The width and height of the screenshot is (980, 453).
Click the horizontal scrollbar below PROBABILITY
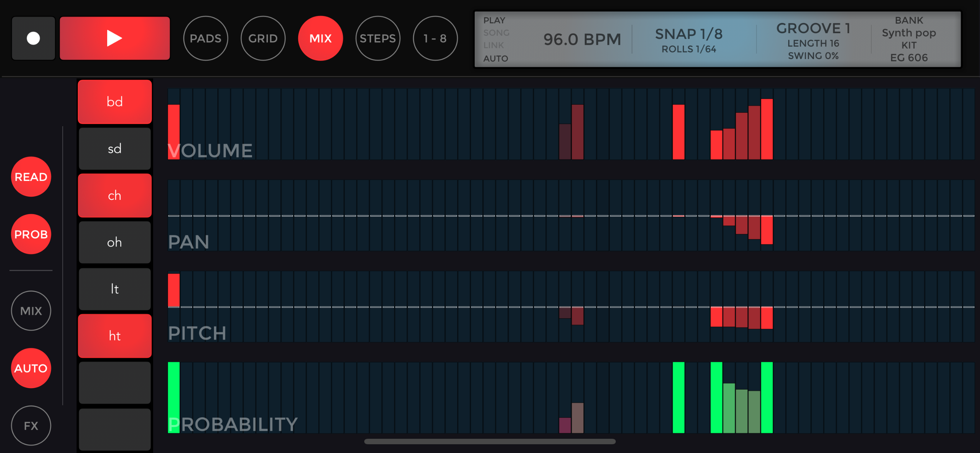click(490, 442)
